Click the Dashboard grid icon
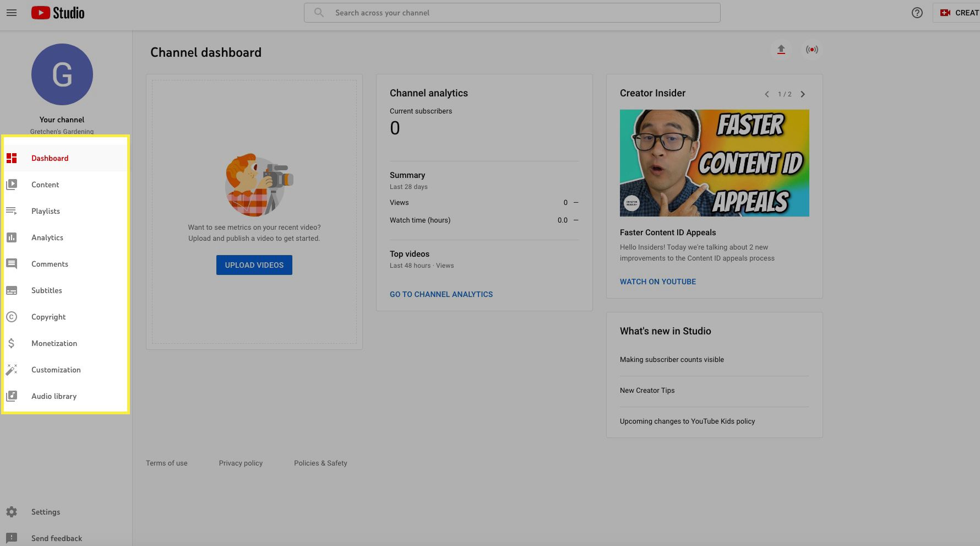 pyautogui.click(x=12, y=158)
